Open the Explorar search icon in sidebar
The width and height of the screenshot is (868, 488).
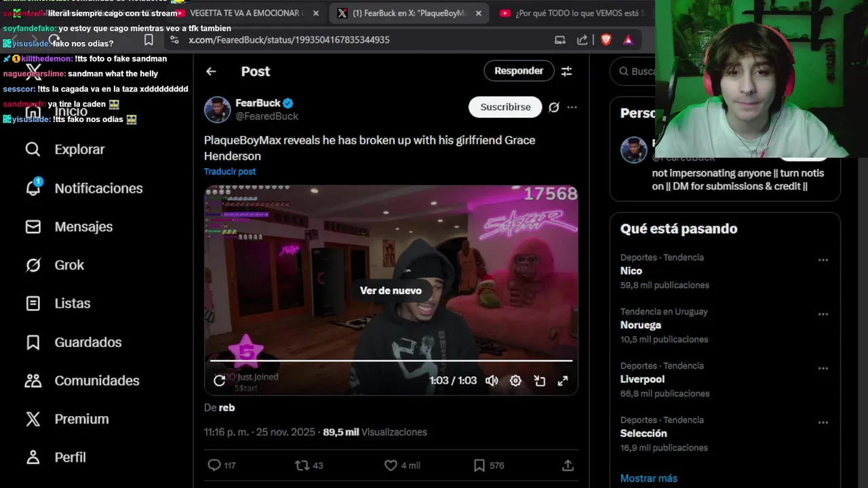pos(33,149)
